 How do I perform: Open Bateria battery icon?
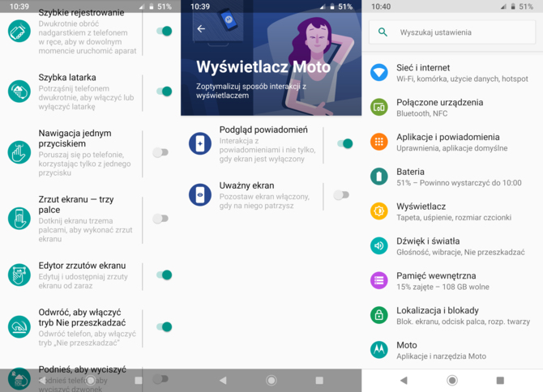tap(379, 177)
